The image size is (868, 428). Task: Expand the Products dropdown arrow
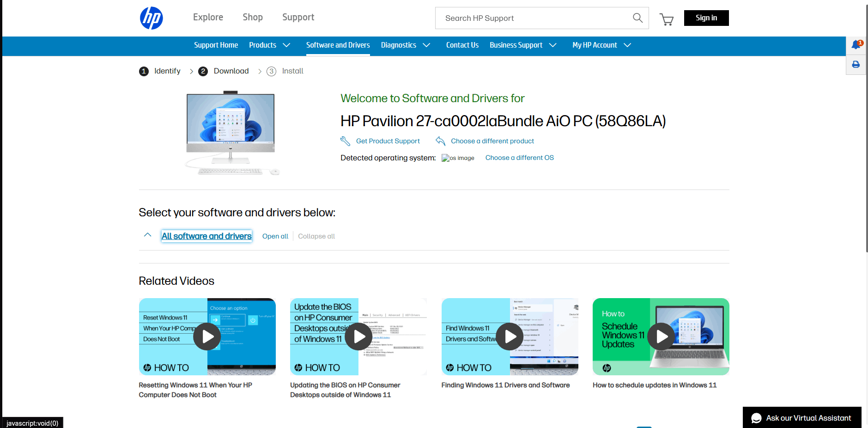coord(286,45)
